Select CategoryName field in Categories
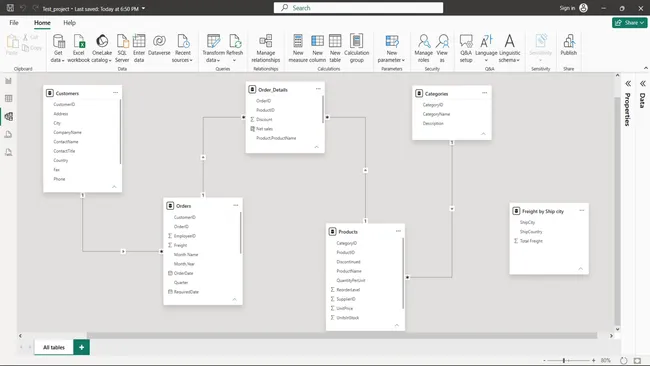Screen dimensions: 650x366 [436, 114]
